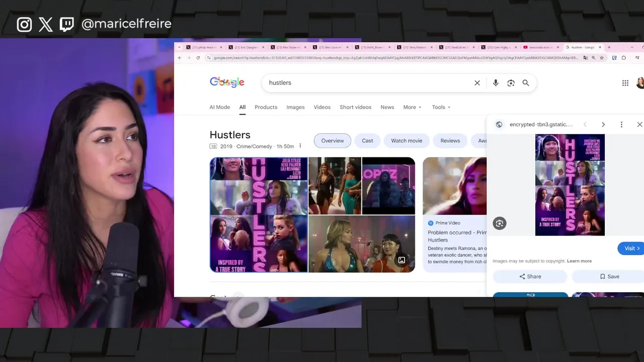Open the Learn more copyright link
This screenshot has width=644, height=362.
point(579,261)
